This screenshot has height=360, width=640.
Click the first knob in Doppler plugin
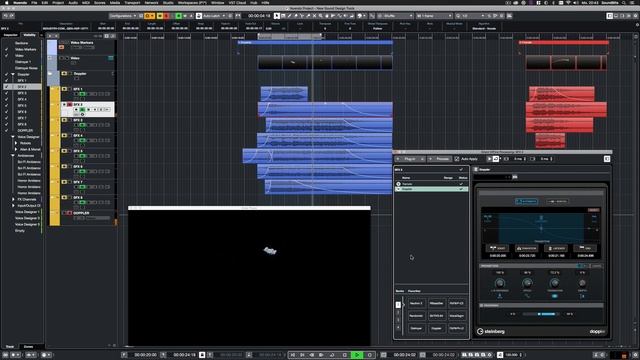click(x=500, y=283)
